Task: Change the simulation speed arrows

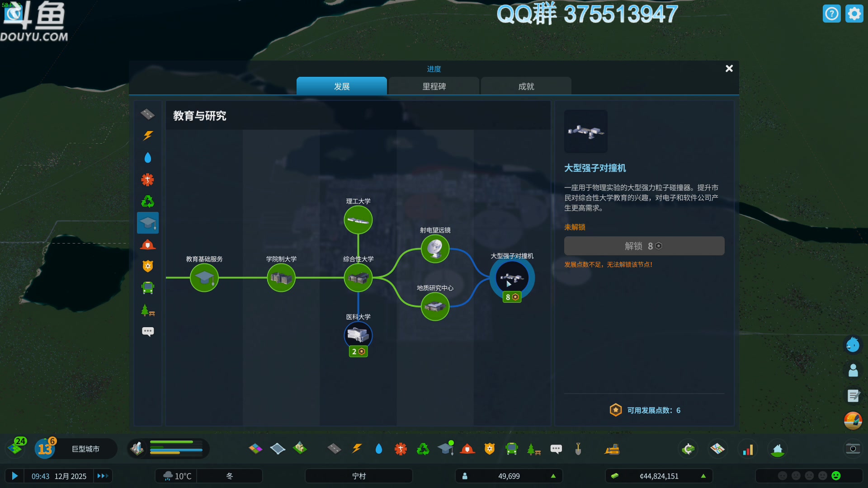Action: point(103,476)
